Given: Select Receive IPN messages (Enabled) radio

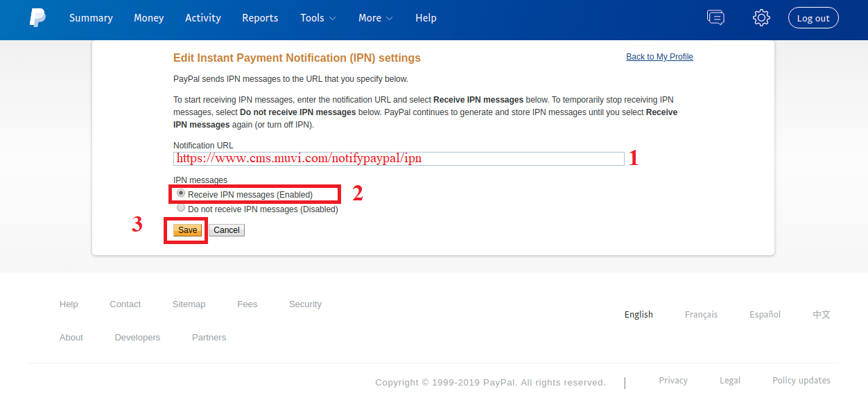Looking at the screenshot, I should click(x=181, y=193).
